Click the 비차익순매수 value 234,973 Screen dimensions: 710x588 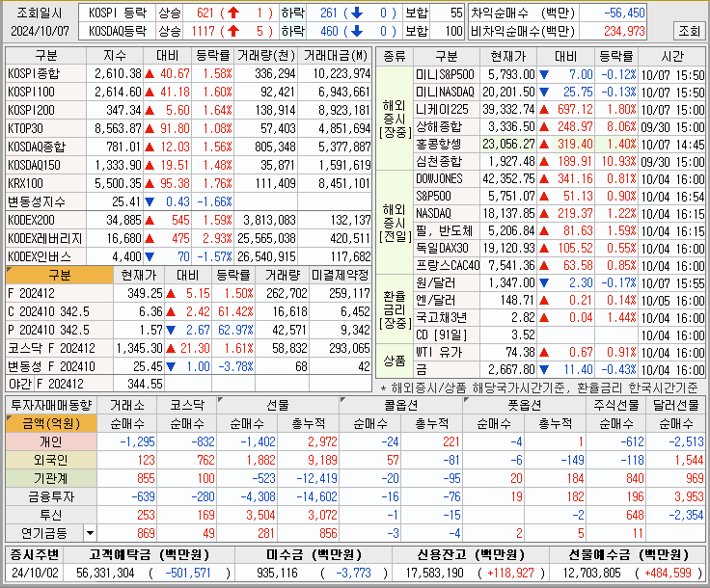624,31
